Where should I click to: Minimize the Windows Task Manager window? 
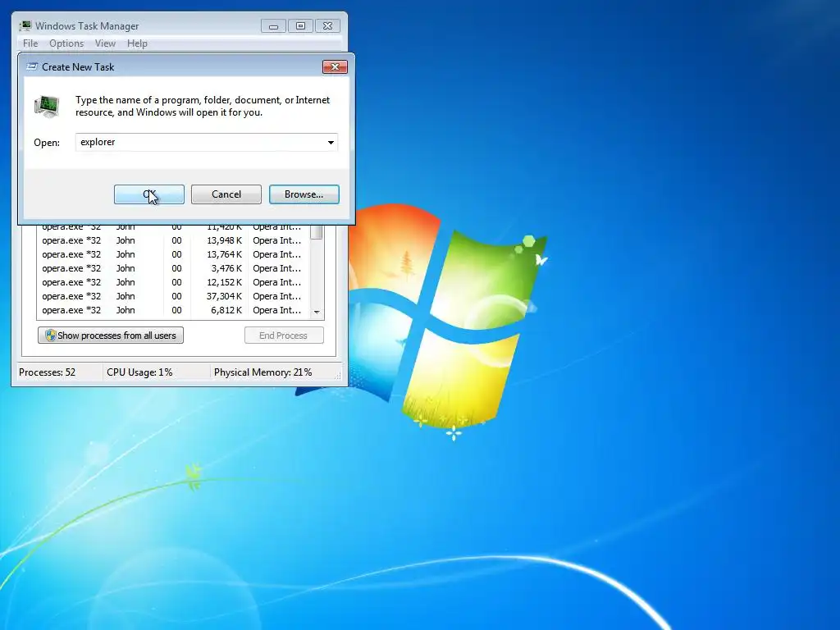(274, 25)
